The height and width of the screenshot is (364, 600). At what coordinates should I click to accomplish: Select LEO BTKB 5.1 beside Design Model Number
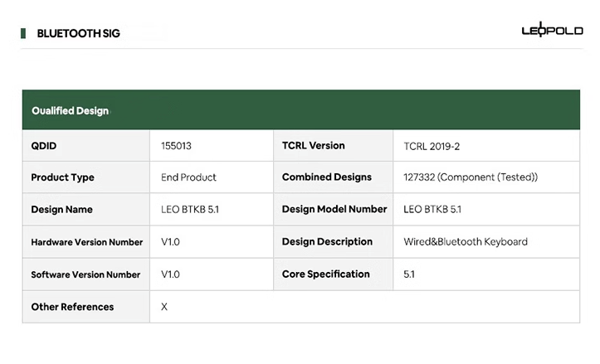click(432, 209)
